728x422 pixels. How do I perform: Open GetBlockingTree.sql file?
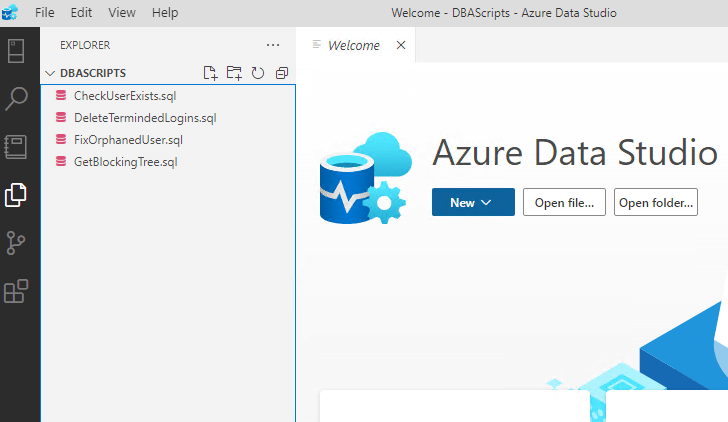click(x=168, y=162)
